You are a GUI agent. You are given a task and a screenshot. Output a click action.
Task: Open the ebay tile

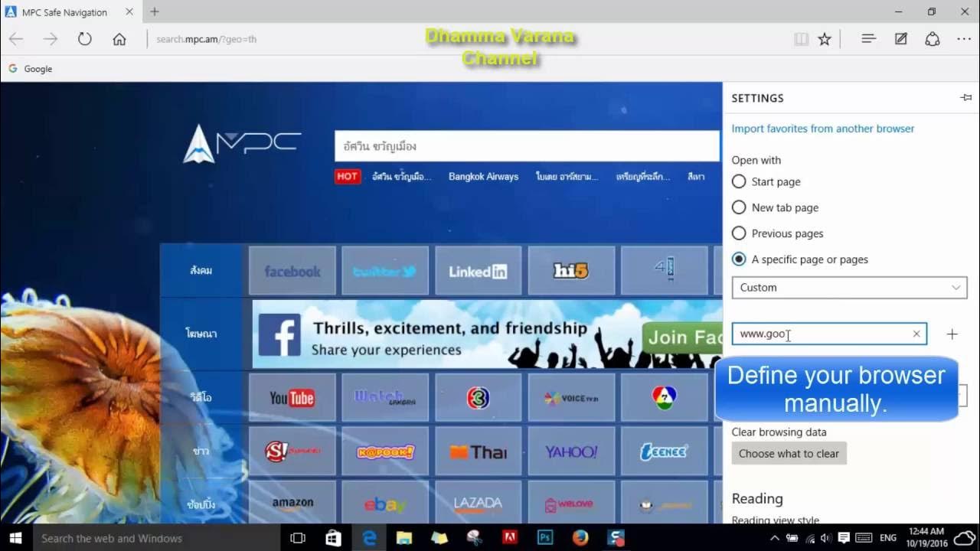click(385, 503)
